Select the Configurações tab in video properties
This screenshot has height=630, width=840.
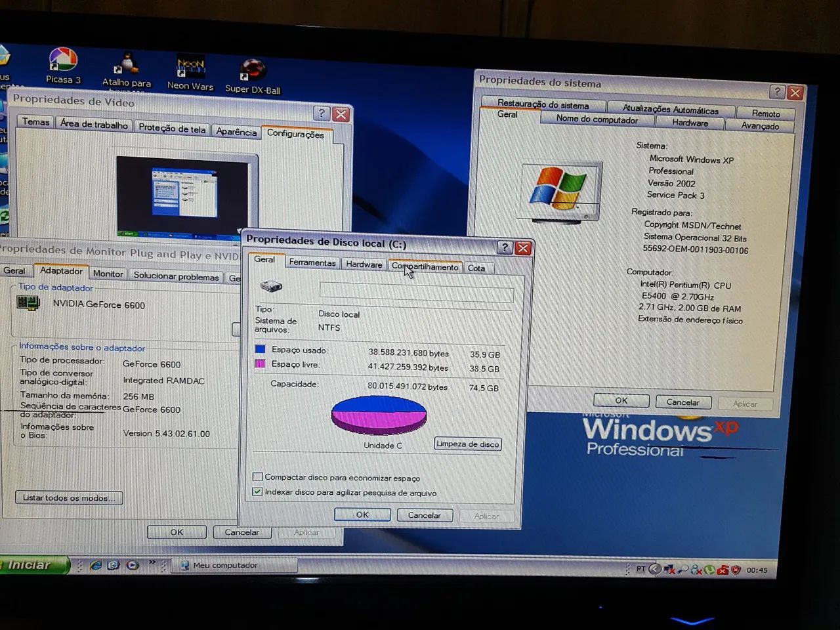[x=295, y=134]
